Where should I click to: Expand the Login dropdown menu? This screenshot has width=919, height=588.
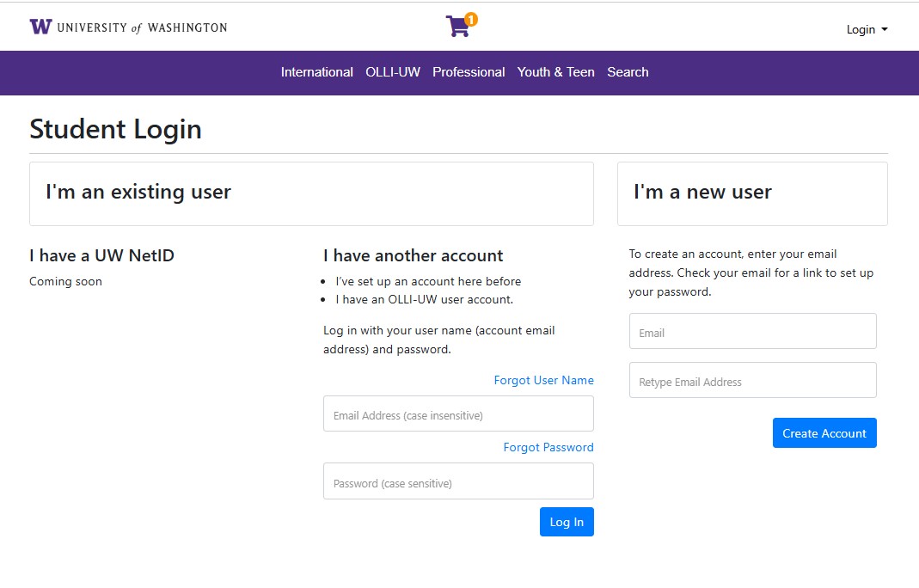coord(867,29)
